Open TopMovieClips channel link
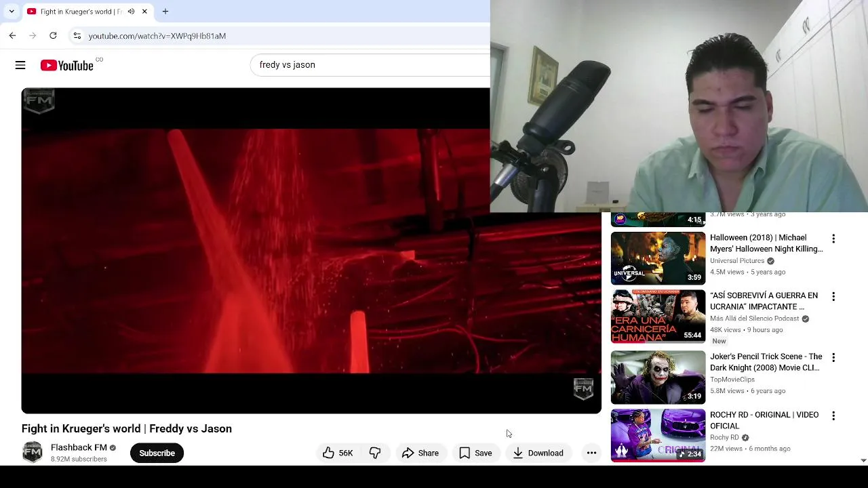This screenshot has width=868, height=488. pyautogui.click(x=732, y=380)
